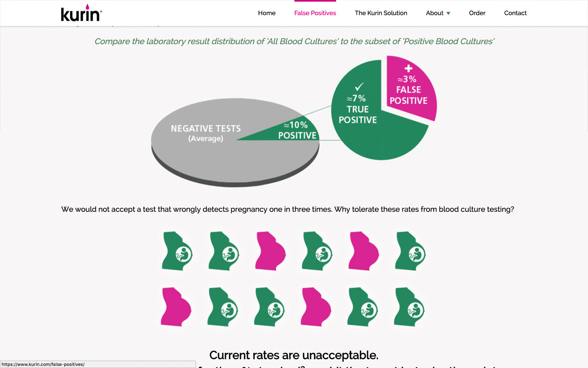Click the first pink pregnancy icon, top row
The height and width of the screenshot is (368, 588).
pos(270,251)
